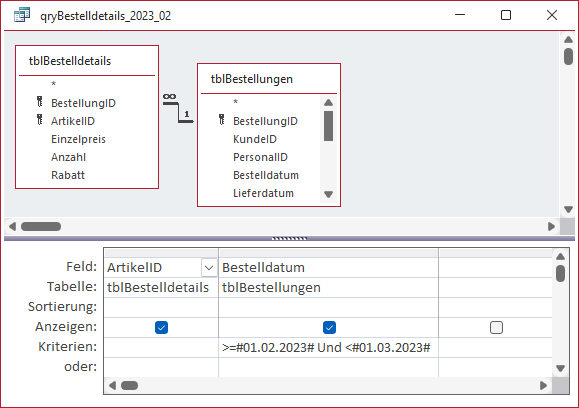Click right arrow of table pane horizontal scrollbar
579x408 pixels.
coord(551,226)
